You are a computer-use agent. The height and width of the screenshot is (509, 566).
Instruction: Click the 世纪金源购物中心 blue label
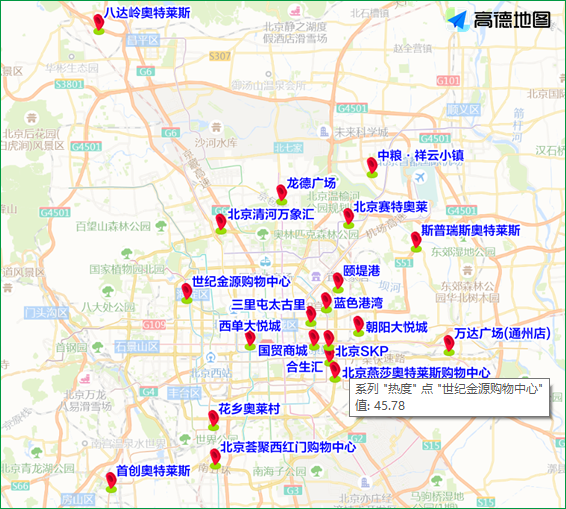pyautogui.click(x=241, y=281)
